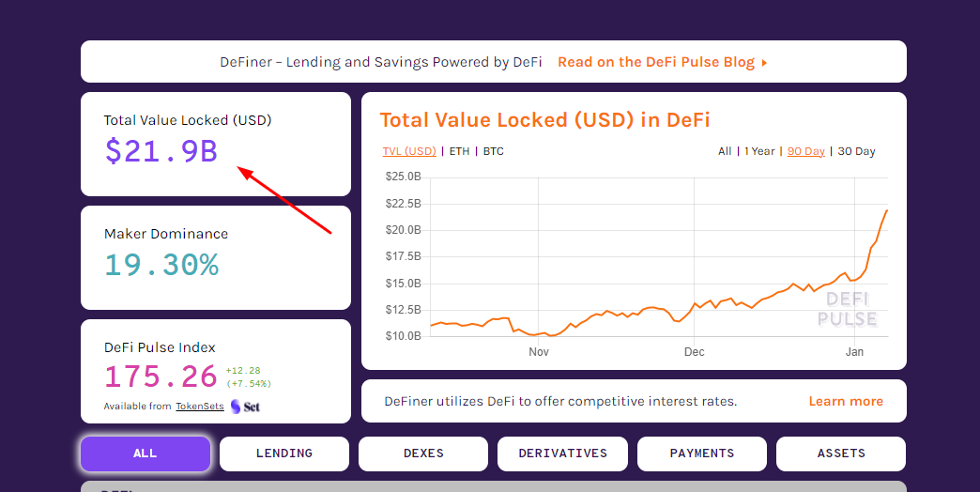Select the TVL (USD) chart option
Image resolution: width=980 pixels, height=492 pixels.
pyautogui.click(x=409, y=151)
